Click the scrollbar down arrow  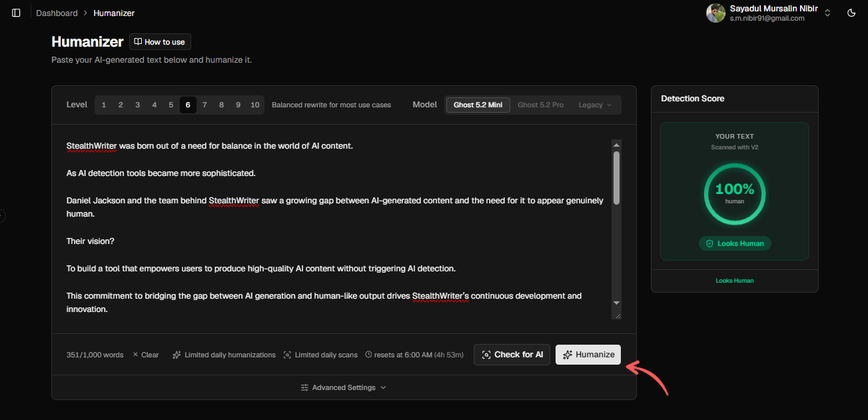(616, 303)
